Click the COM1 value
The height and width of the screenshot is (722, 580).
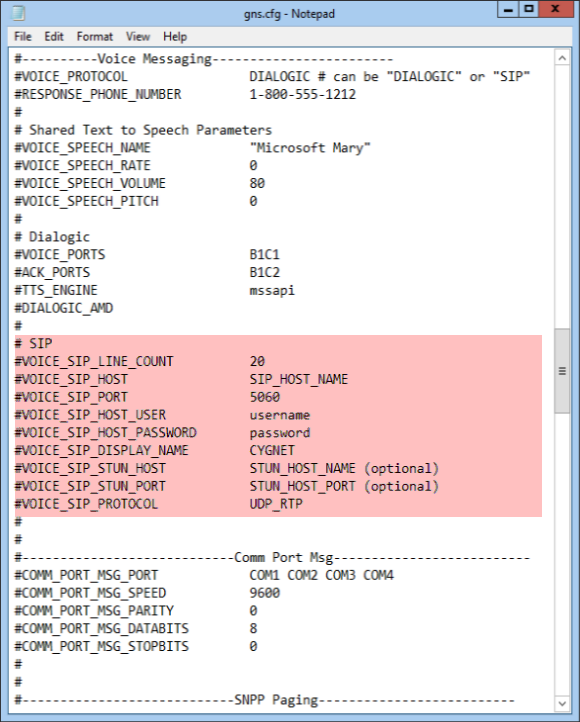coord(264,575)
